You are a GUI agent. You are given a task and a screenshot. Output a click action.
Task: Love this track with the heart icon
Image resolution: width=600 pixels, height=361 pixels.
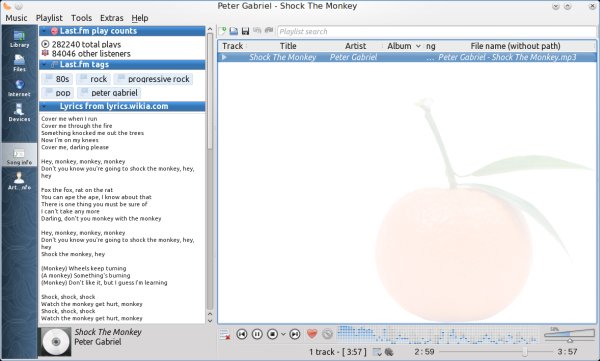(312, 334)
